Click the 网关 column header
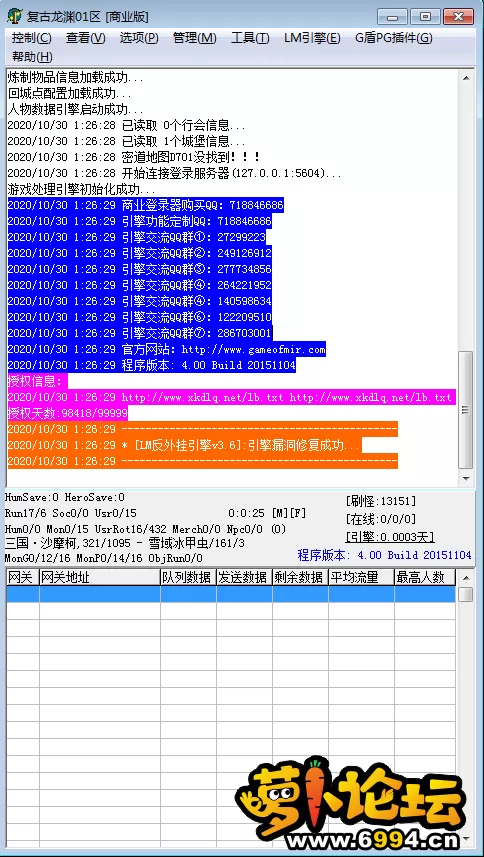 22,577
